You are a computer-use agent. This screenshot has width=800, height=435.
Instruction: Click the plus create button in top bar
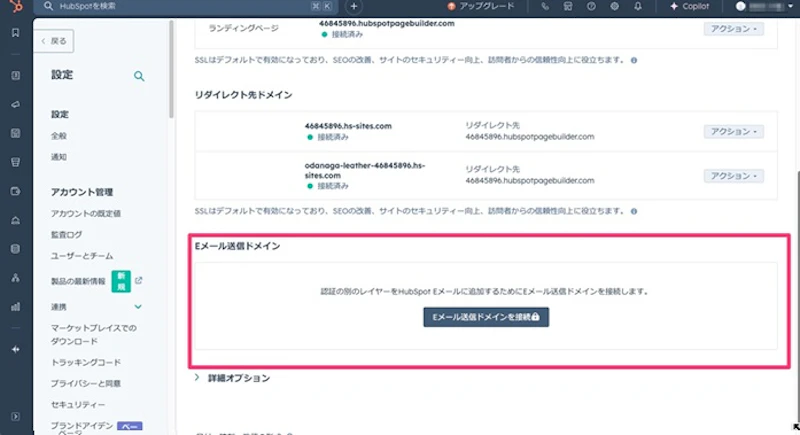point(354,7)
